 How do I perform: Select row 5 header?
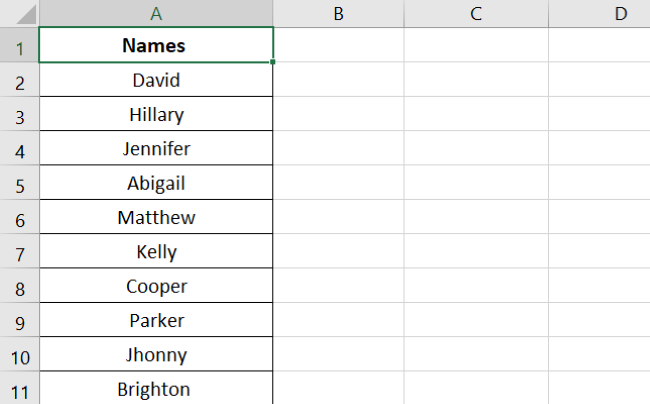click(19, 184)
